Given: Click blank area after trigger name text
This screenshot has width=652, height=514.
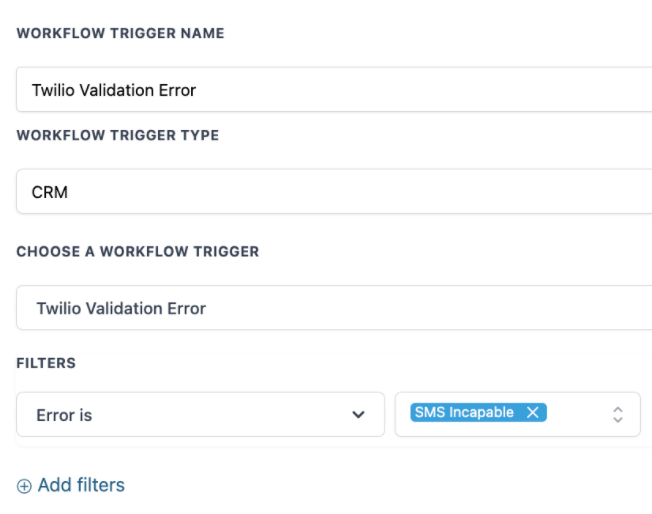Looking at the screenshot, I should click(420, 90).
